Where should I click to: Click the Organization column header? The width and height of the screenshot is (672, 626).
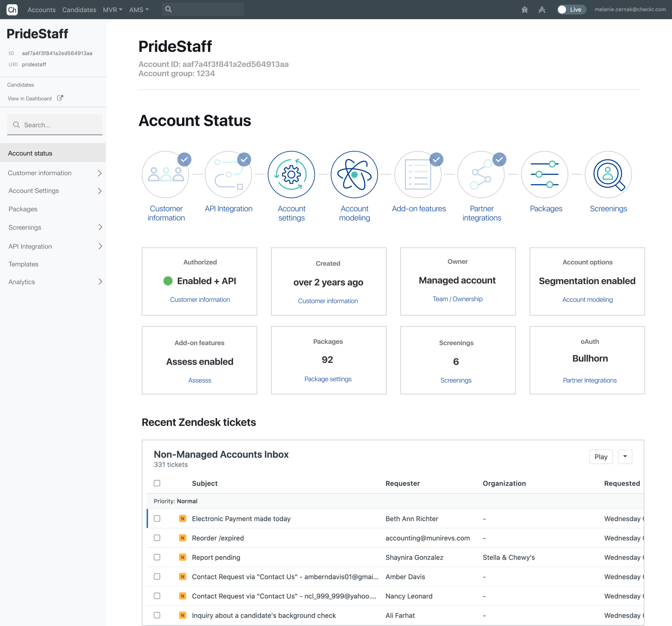click(x=504, y=483)
